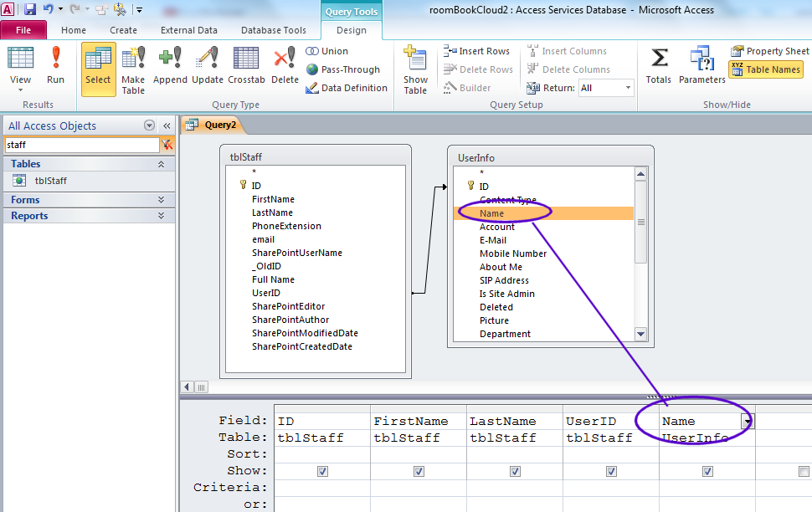Expand the Name field dropdown arrow

(x=748, y=422)
